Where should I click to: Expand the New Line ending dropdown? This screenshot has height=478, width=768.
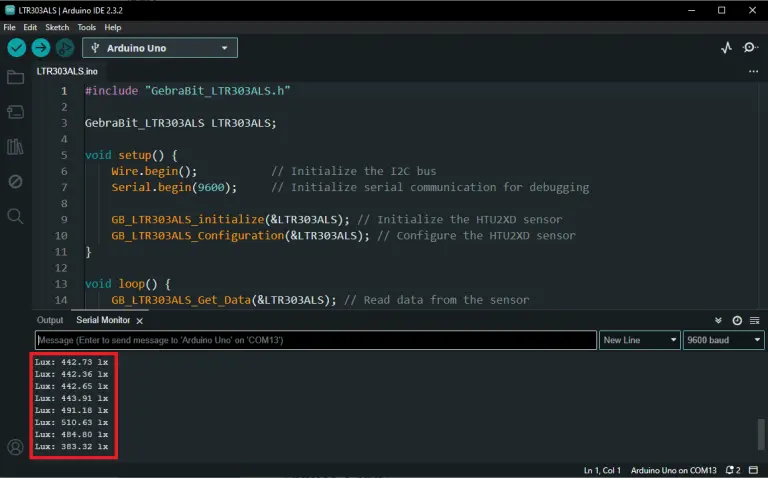(640, 340)
